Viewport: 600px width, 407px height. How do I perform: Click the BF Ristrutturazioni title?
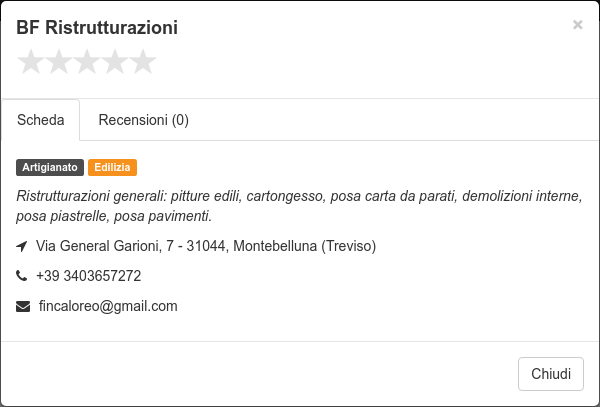point(97,28)
